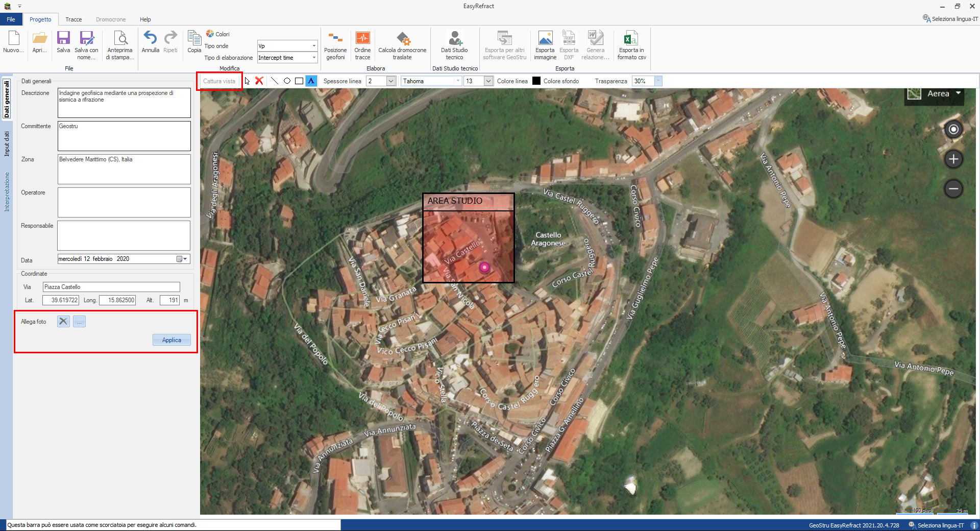Switch to Progetto ribbon tab
Image resolution: width=980 pixels, height=531 pixels.
(x=40, y=19)
